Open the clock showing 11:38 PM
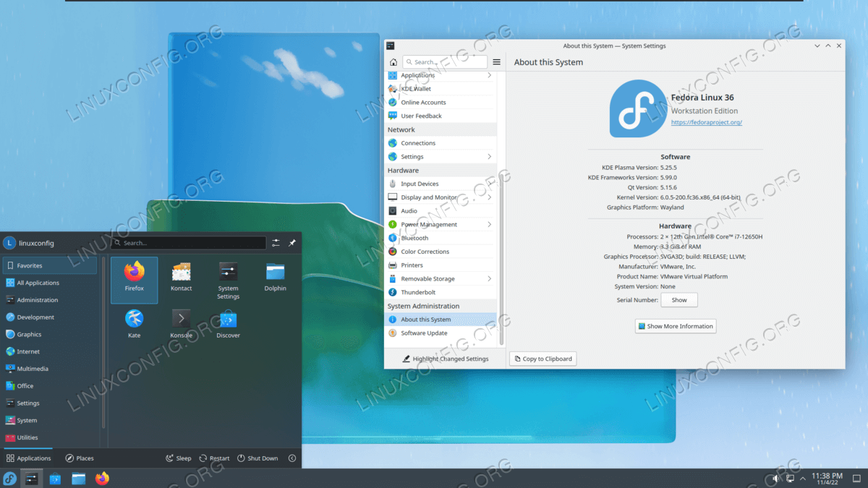Screen dimensions: 868x488 827,479
